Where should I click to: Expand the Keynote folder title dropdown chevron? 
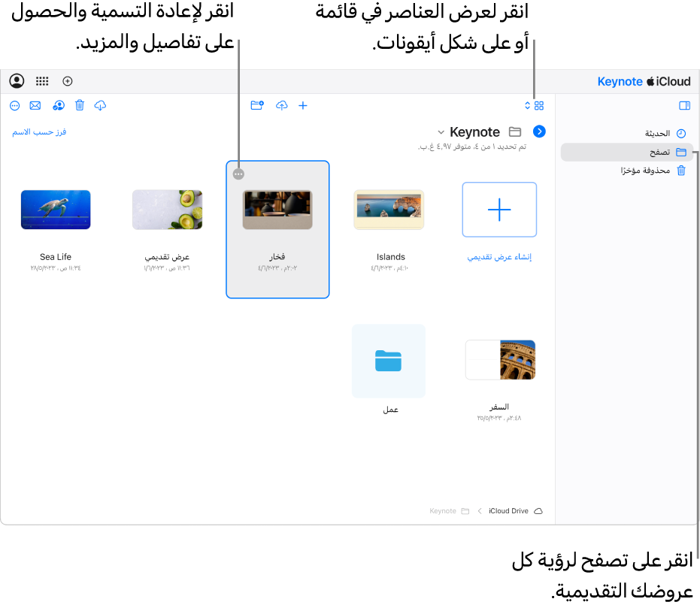point(441,132)
